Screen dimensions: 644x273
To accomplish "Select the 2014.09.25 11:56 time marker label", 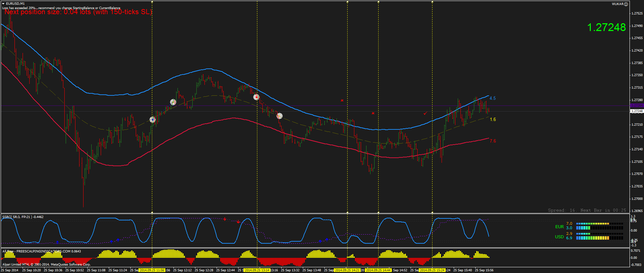I will tap(152, 270).
